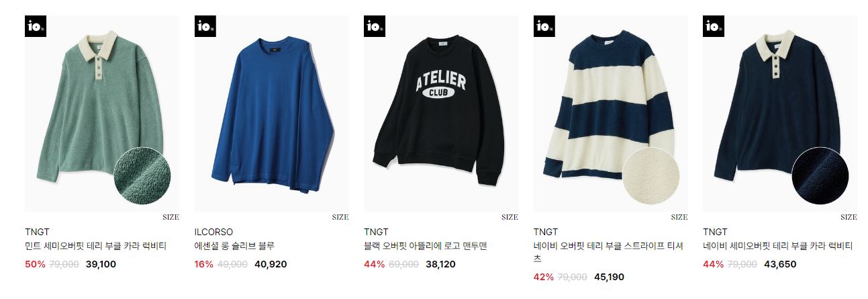Screen dimensions: 868x299
Task: Click the ILCORSO brand name
Action: (213, 232)
